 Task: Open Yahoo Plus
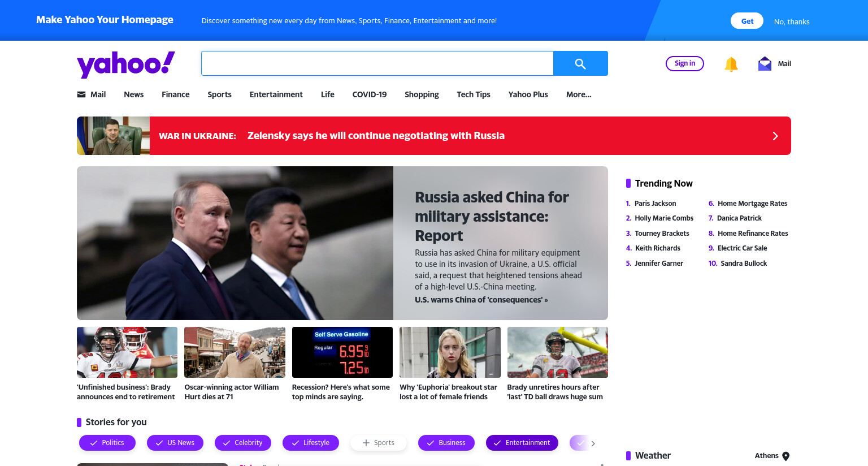(528, 94)
